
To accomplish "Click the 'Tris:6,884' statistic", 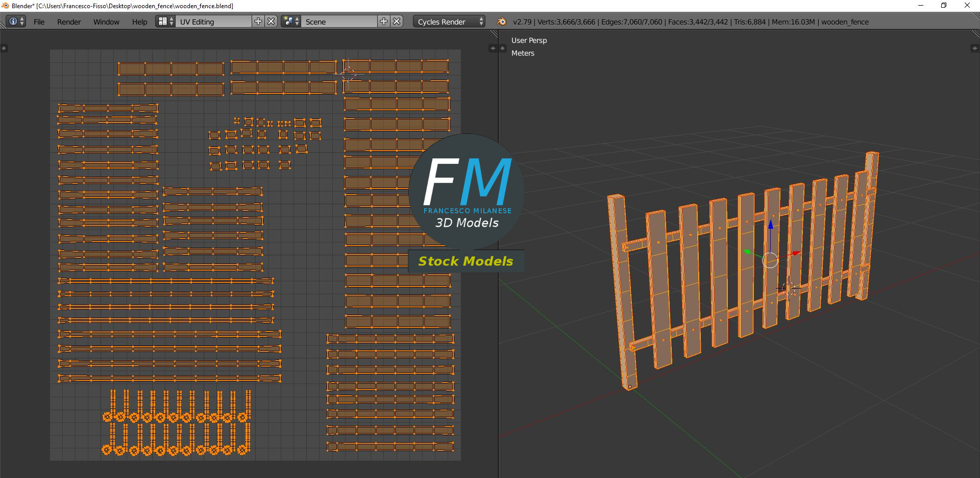I will pyautogui.click(x=750, y=22).
